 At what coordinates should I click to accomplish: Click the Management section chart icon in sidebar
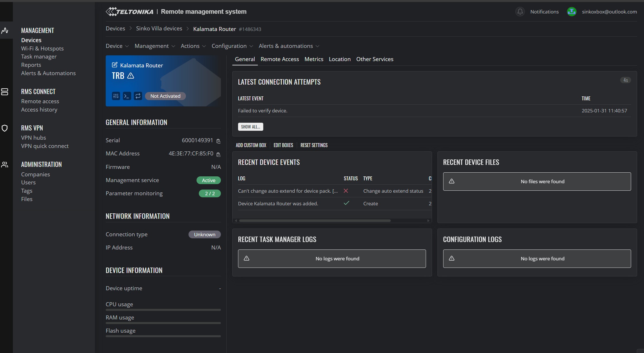5,30
